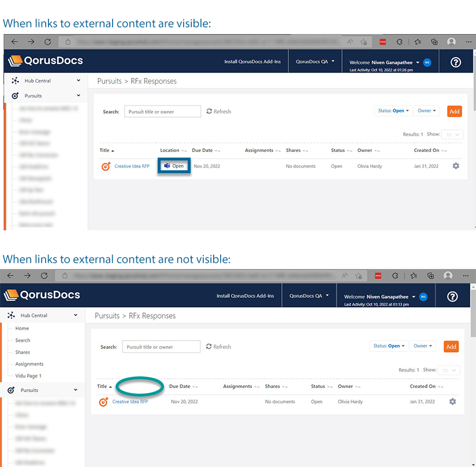Open help question mark in top screenshot
Screen dimensions: 476x467
(x=456, y=62)
